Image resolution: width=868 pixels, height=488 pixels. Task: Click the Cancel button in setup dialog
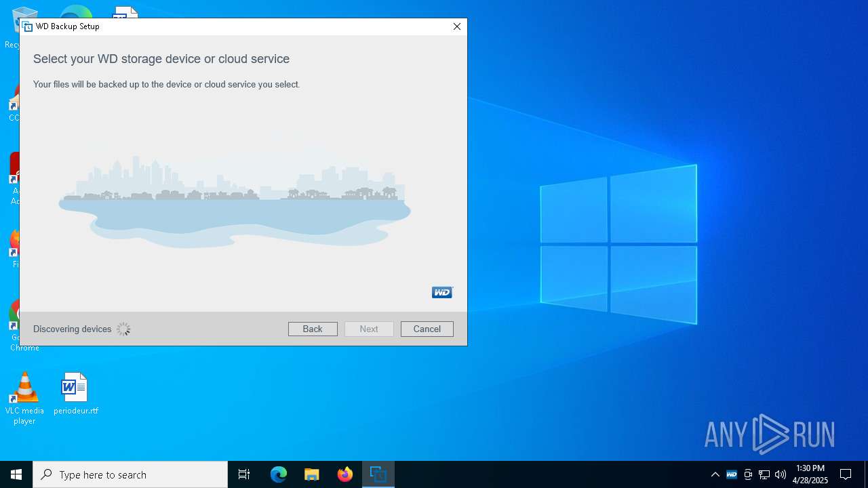click(427, 329)
